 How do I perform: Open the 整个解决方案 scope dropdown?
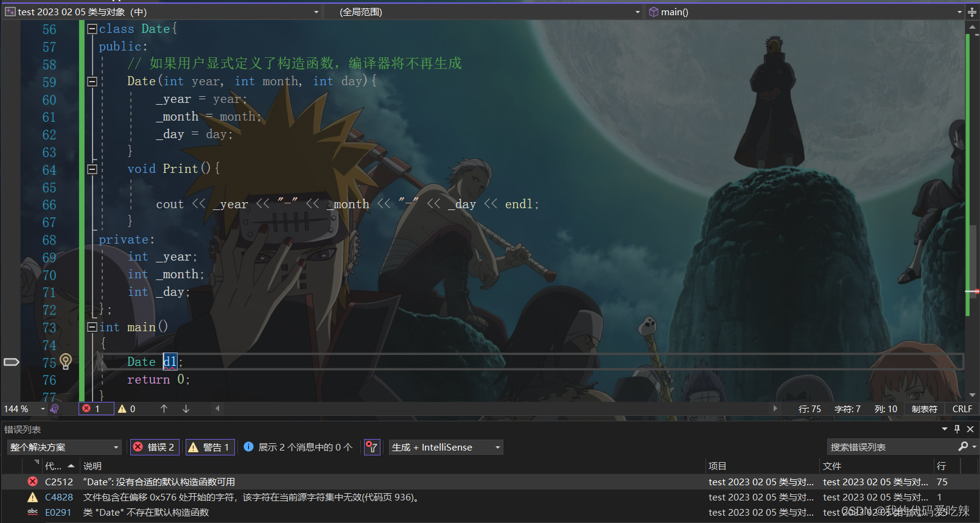65,448
